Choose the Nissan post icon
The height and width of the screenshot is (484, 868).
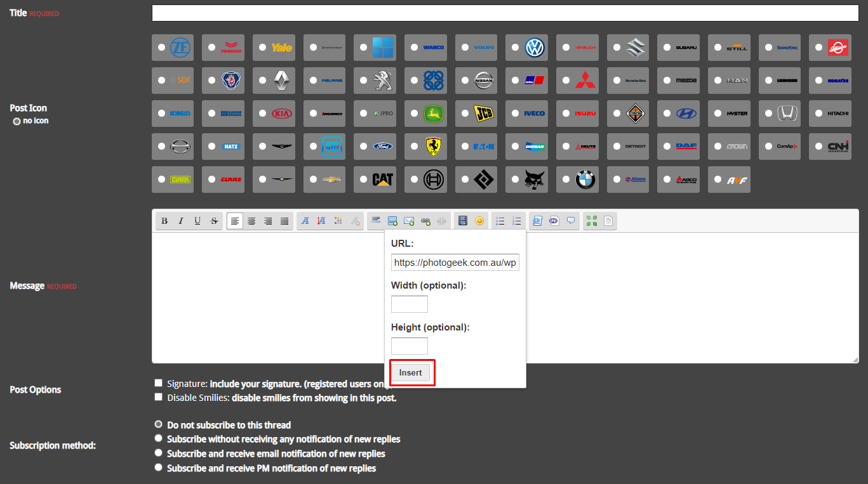pos(465,81)
